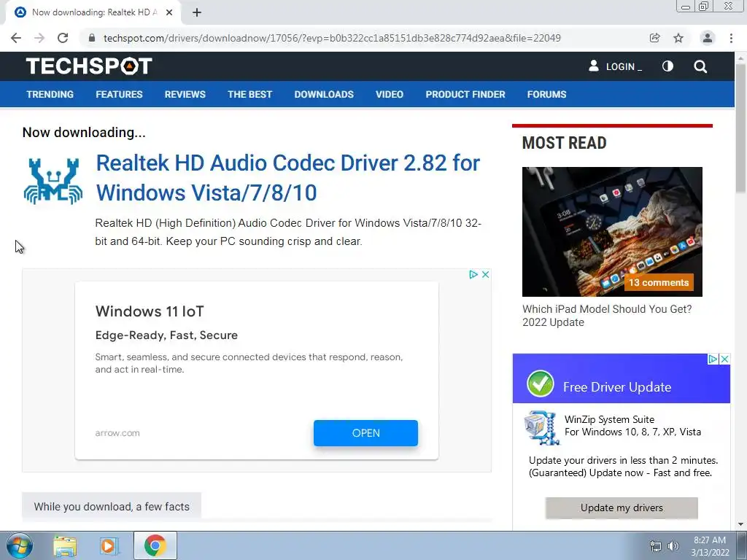
Task: Open Windows Explorer from taskbar
Action: (x=65, y=545)
